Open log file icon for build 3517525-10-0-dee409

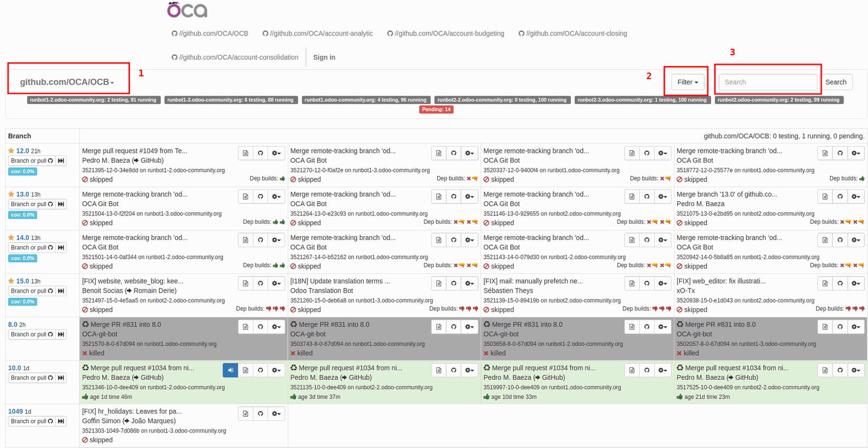[x=825, y=370]
